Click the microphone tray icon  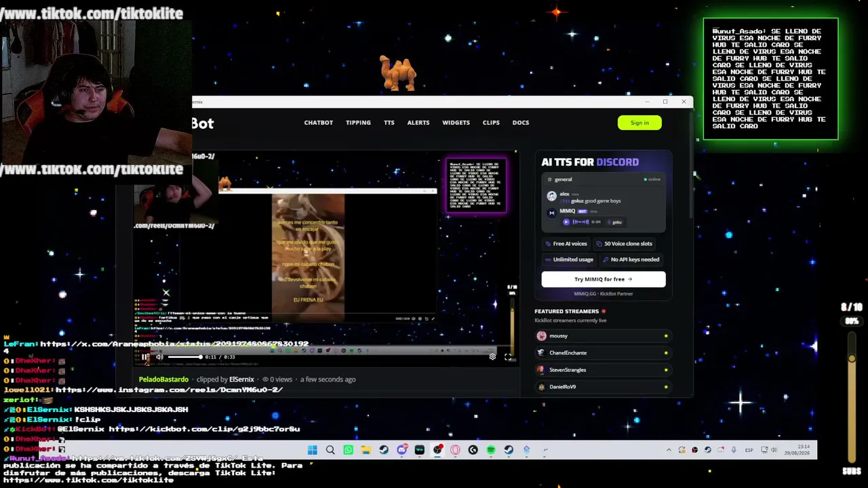[x=733, y=450]
